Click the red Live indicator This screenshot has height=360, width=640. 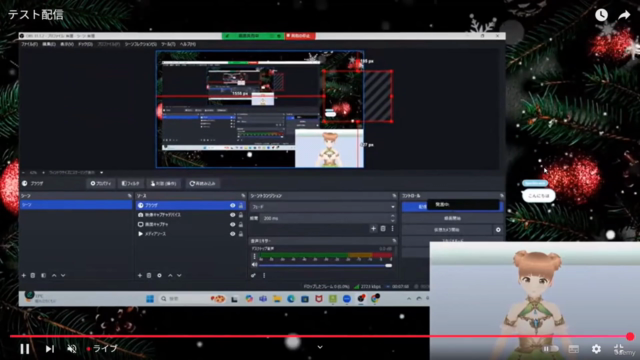tap(102, 349)
